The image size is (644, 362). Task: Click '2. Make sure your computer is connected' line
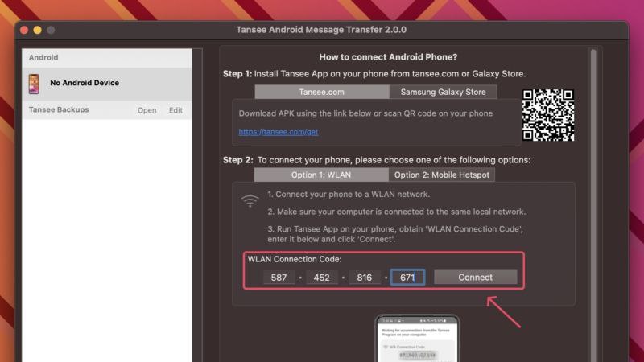pyautogui.click(x=396, y=212)
